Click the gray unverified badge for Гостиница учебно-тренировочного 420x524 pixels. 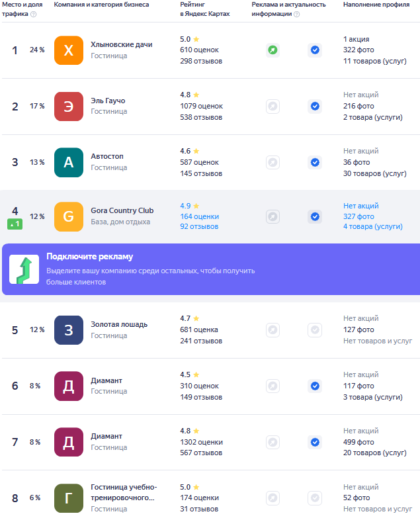[315, 498]
